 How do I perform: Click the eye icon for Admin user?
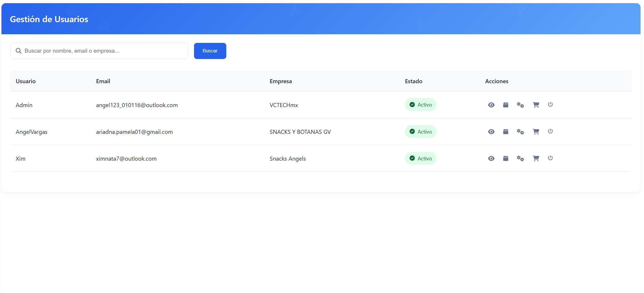click(491, 105)
